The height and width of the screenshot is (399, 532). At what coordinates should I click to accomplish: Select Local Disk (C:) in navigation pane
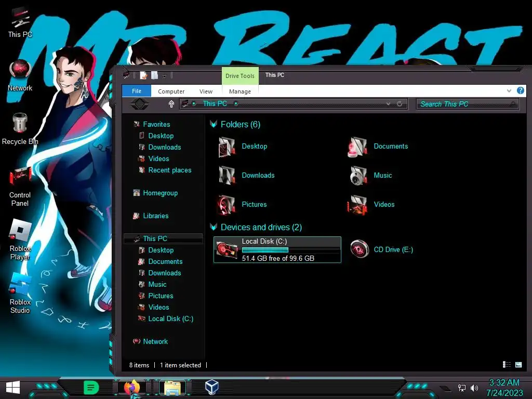(x=170, y=318)
